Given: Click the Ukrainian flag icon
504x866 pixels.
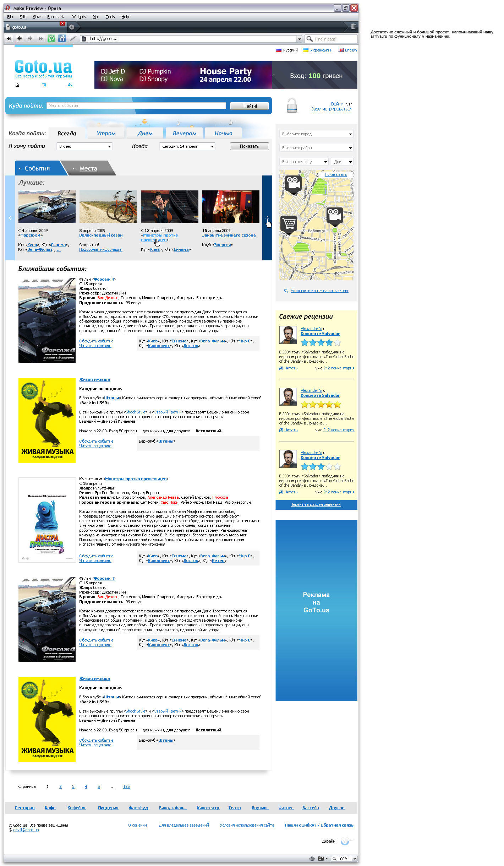Looking at the screenshot, I should coord(305,50).
